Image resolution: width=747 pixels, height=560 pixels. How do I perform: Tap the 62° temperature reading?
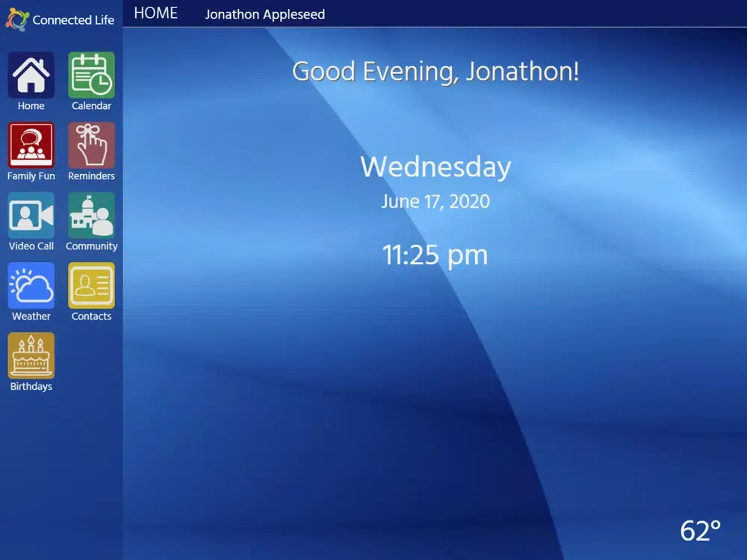coord(700,530)
